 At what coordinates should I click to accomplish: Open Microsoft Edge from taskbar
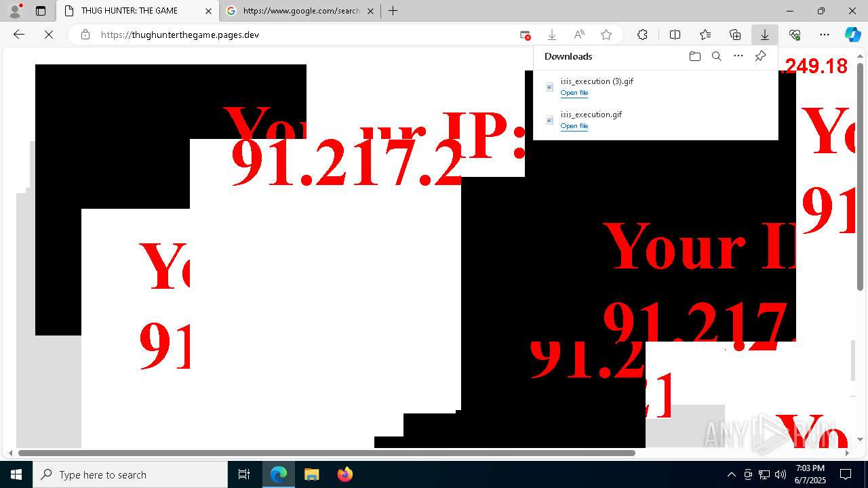pos(279,474)
